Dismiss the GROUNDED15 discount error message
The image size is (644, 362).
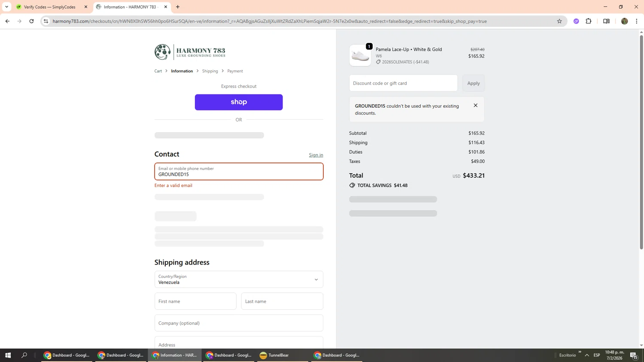pos(475,106)
